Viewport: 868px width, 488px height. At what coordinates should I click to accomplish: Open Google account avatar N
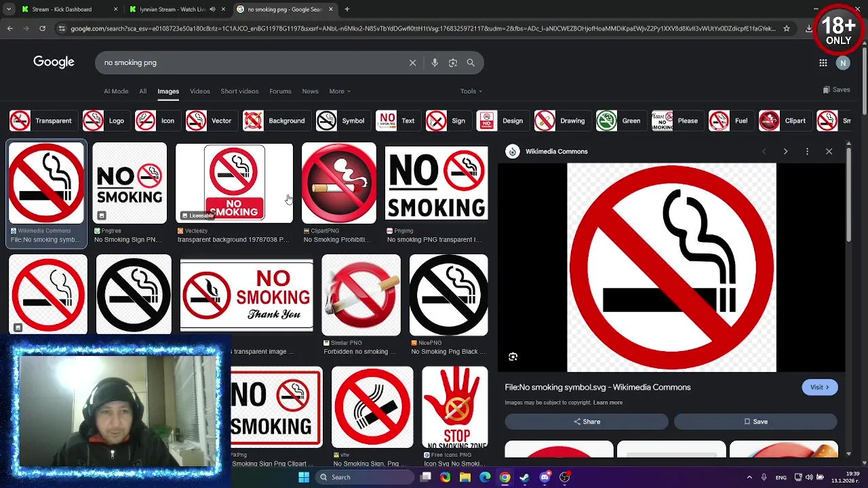(x=843, y=63)
